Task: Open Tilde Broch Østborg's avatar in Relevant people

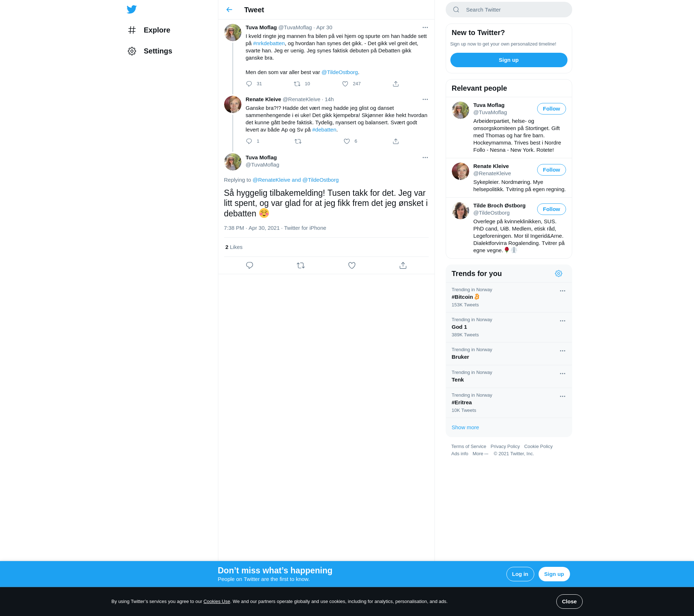Action: [x=460, y=211]
